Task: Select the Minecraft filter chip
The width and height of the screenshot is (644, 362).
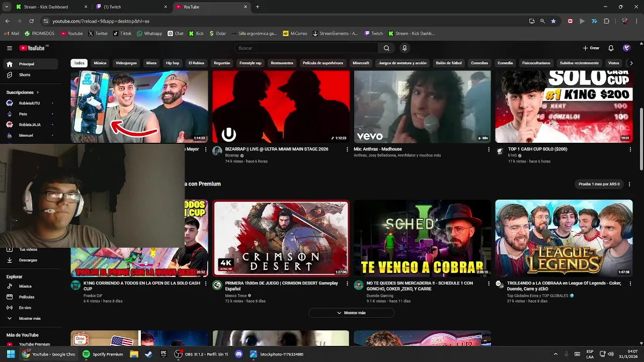Action: tap(361, 63)
